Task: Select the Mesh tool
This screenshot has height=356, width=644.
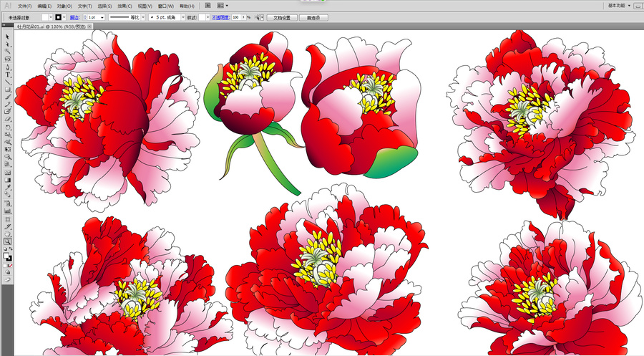Action: [x=7, y=173]
